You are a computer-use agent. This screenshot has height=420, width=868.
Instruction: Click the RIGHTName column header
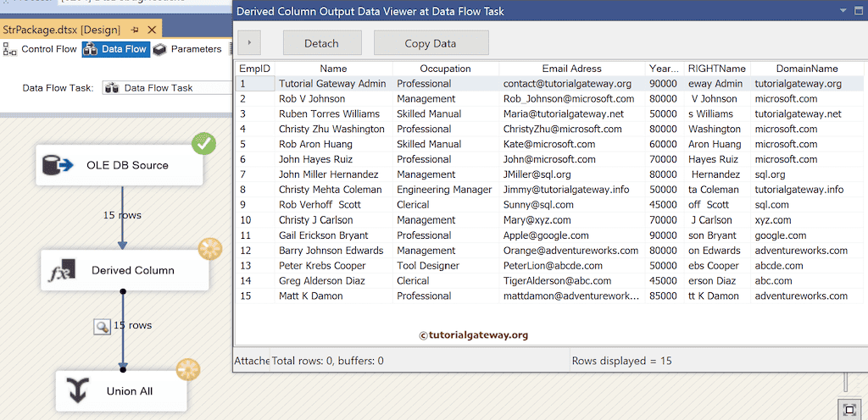[717, 69]
